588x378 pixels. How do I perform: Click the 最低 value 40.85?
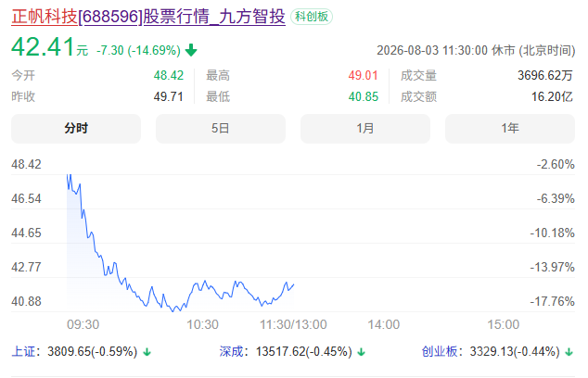point(364,97)
